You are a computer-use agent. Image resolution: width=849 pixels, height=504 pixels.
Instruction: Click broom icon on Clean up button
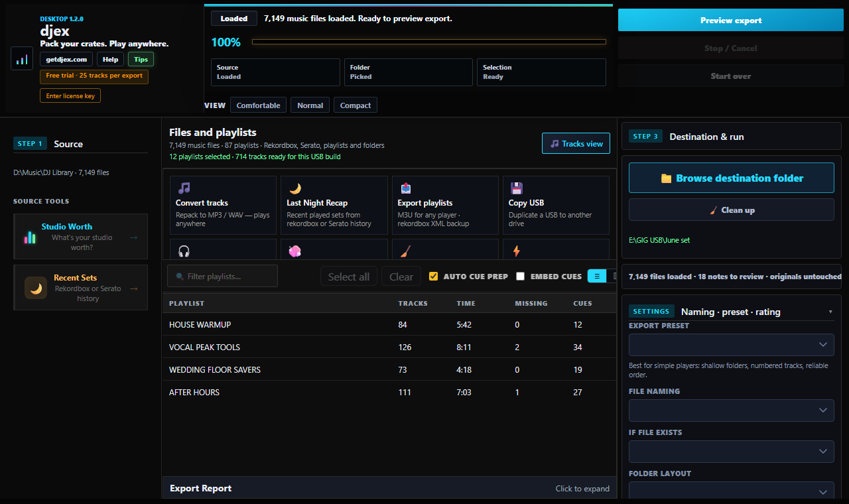tap(714, 210)
